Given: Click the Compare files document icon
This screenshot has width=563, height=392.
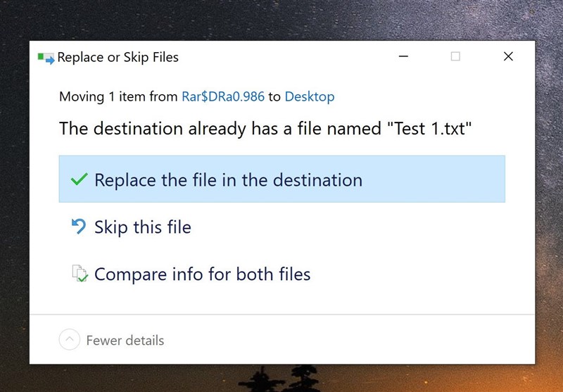Looking at the screenshot, I should pyautogui.click(x=79, y=274).
